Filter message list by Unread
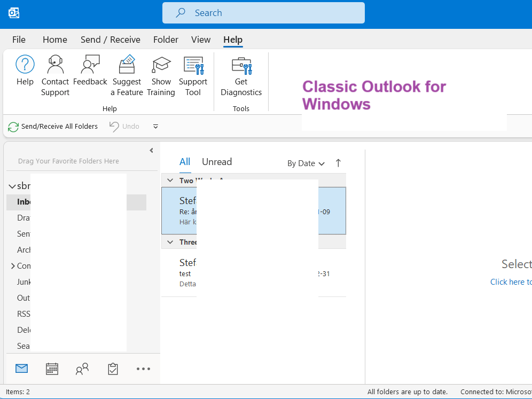Image resolution: width=532 pixels, height=399 pixels. (x=217, y=162)
